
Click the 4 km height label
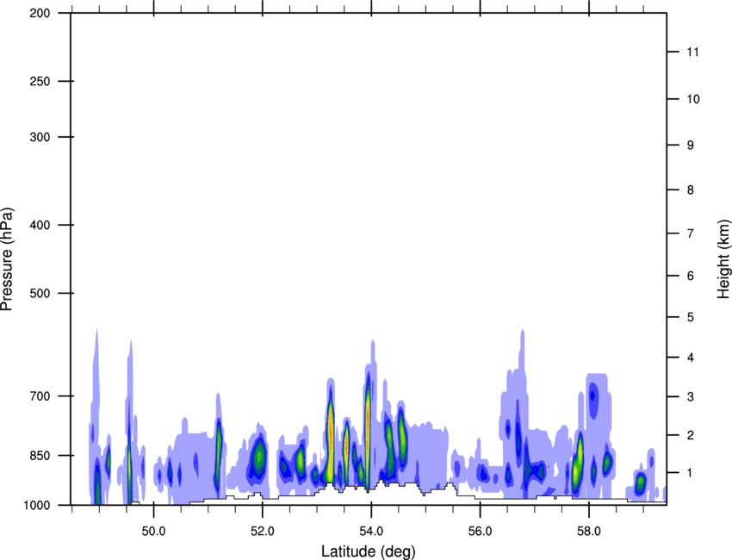(691, 358)
